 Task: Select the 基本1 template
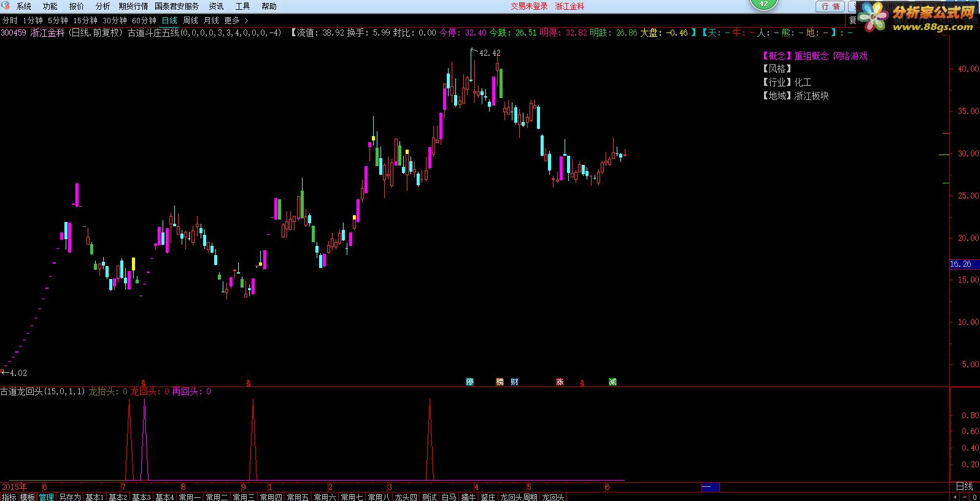point(94,497)
